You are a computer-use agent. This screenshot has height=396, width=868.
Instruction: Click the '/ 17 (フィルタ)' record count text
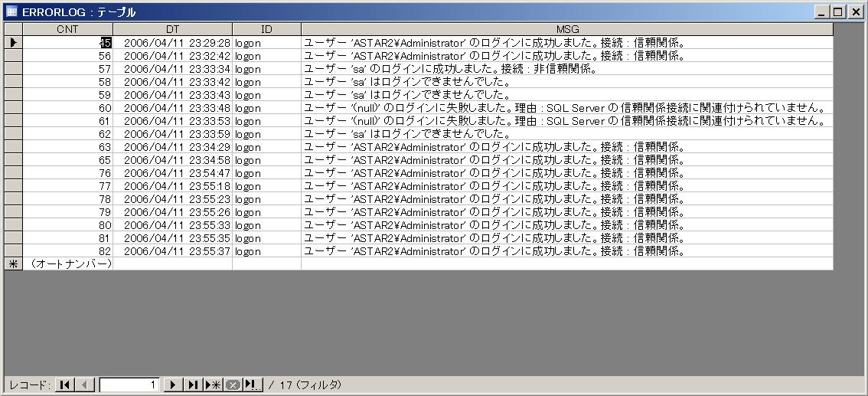305,385
